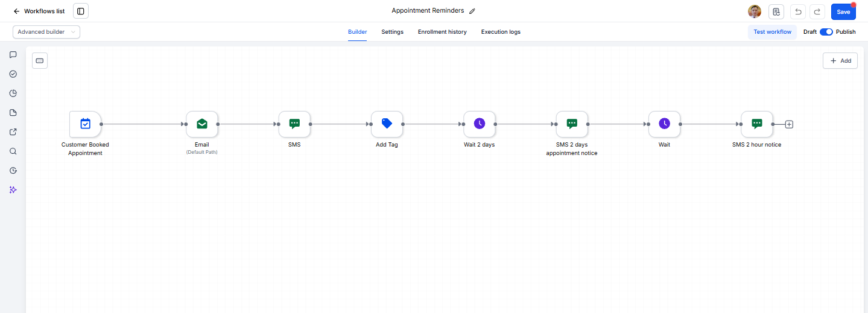This screenshot has height=313, width=868.
Task: Open the user avatar menu
Action: click(x=755, y=11)
